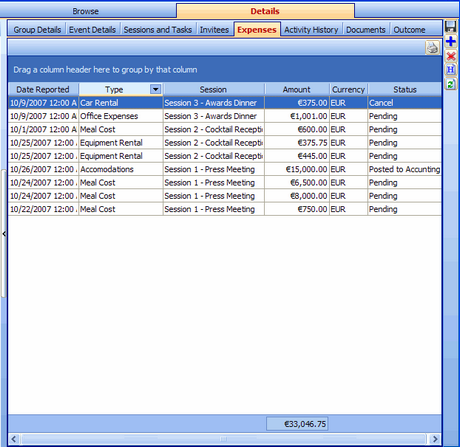This screenshot has width=460, height=447.
Task: Click the horizontal scrollbar thumb
Action: [223, 439]
